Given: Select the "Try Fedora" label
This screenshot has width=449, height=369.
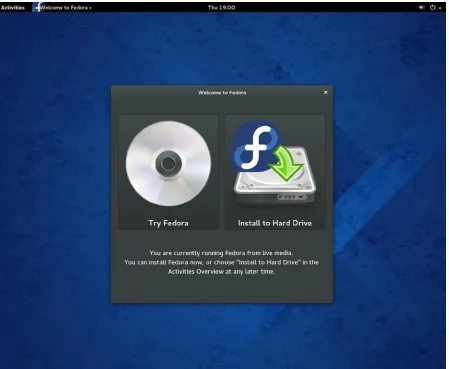Looking at the screenshot, I should (168, 223).
